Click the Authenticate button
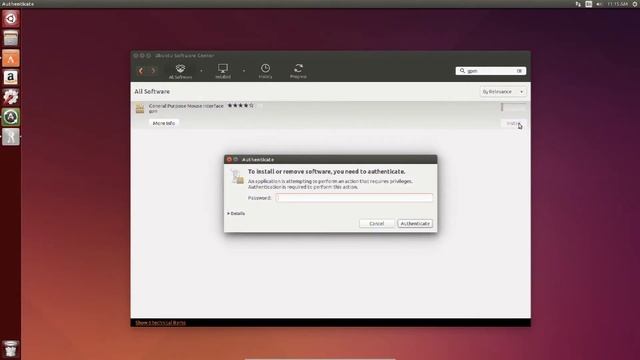 pyautogui.click(x=415, y=224)
